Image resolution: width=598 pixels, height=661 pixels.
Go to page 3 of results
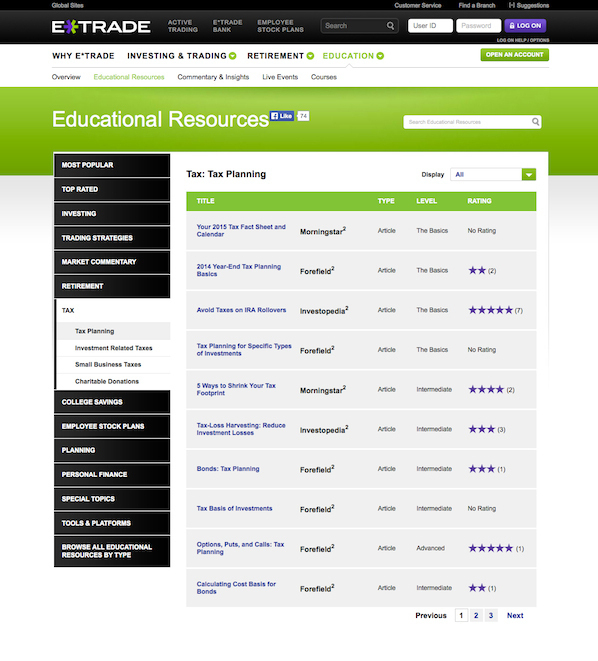(491, 615)
